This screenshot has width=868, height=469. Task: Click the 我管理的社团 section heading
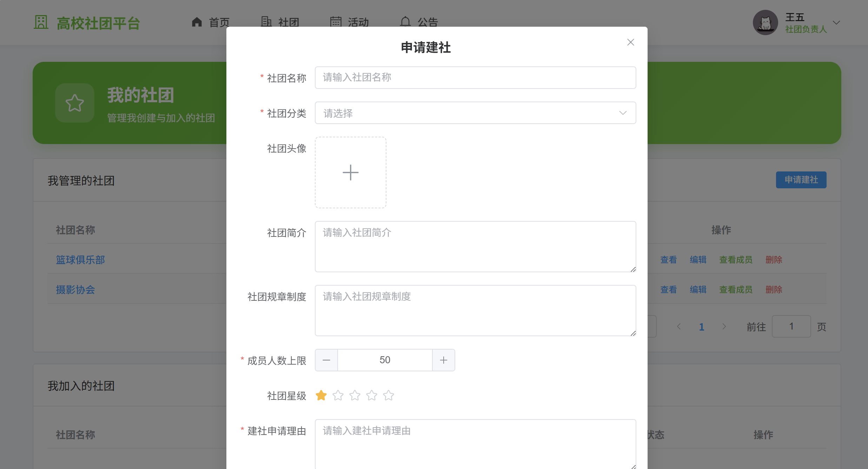81,181
